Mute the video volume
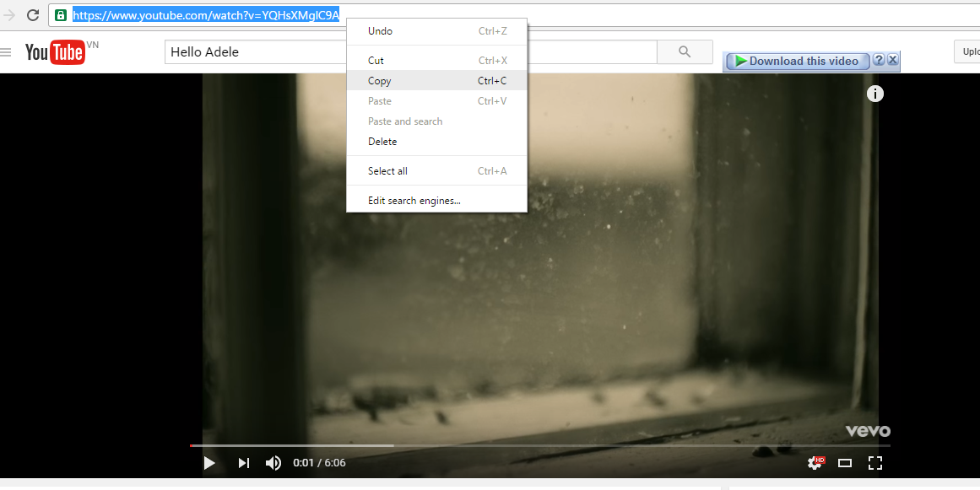The image size is (980, 490). click(273, 462)
